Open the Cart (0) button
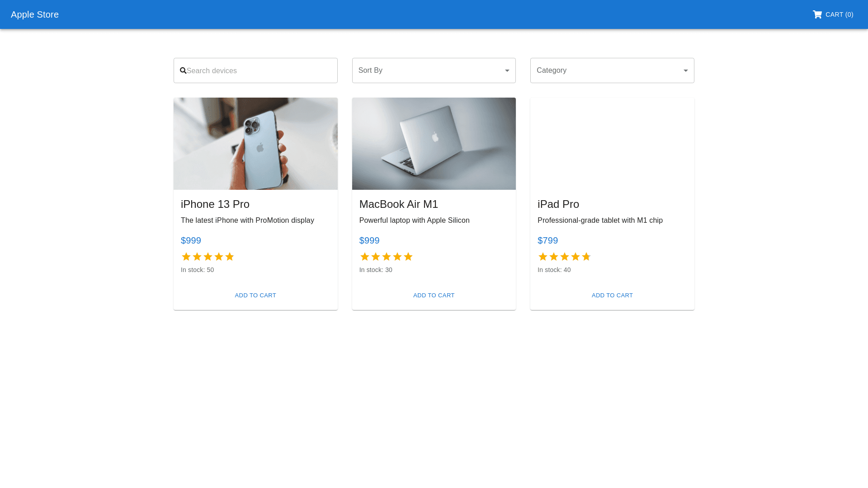 click(833, 14)
